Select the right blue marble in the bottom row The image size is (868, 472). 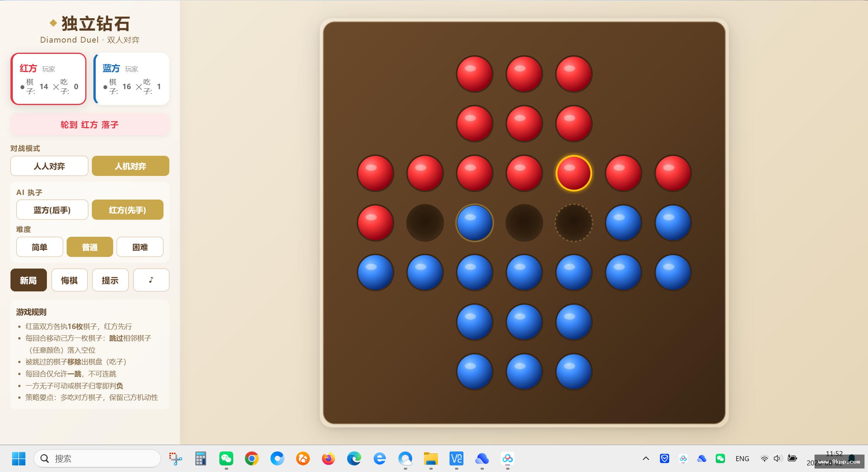pos(573,372)
